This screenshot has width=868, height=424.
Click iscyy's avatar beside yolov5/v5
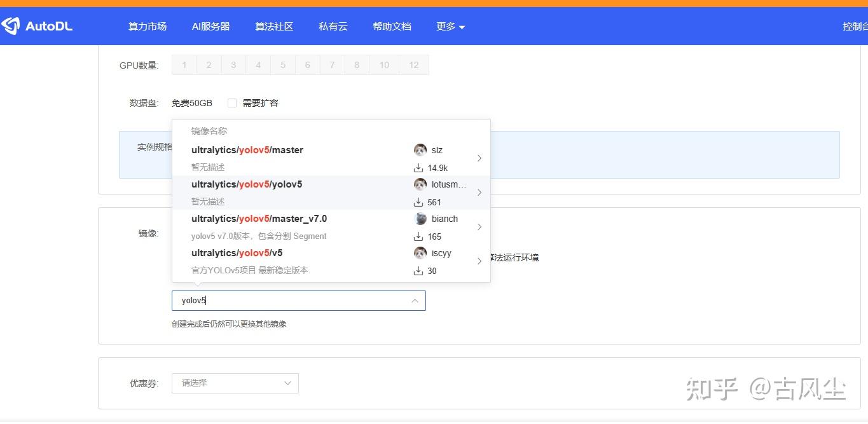coord(420,253)
